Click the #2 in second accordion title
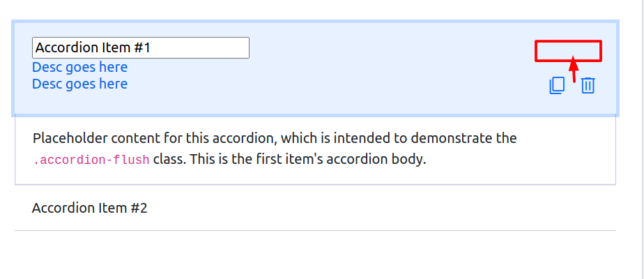 [139, 208]
